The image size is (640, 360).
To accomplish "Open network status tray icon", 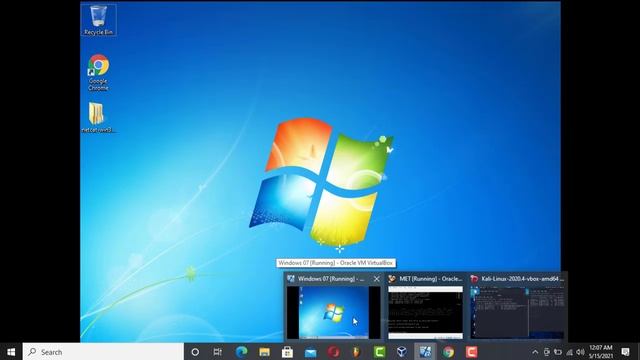I will point(569,352).
